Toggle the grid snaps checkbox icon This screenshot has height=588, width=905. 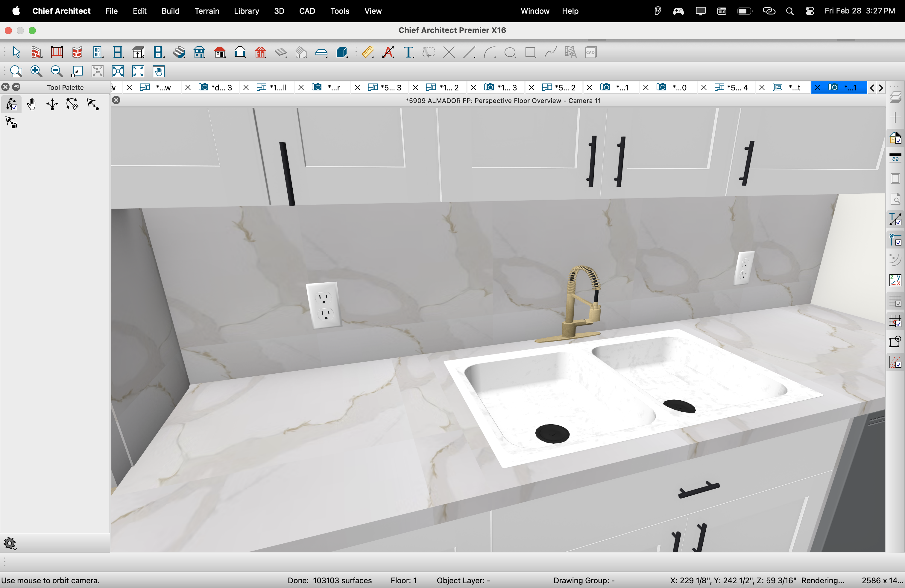(895, 321)
